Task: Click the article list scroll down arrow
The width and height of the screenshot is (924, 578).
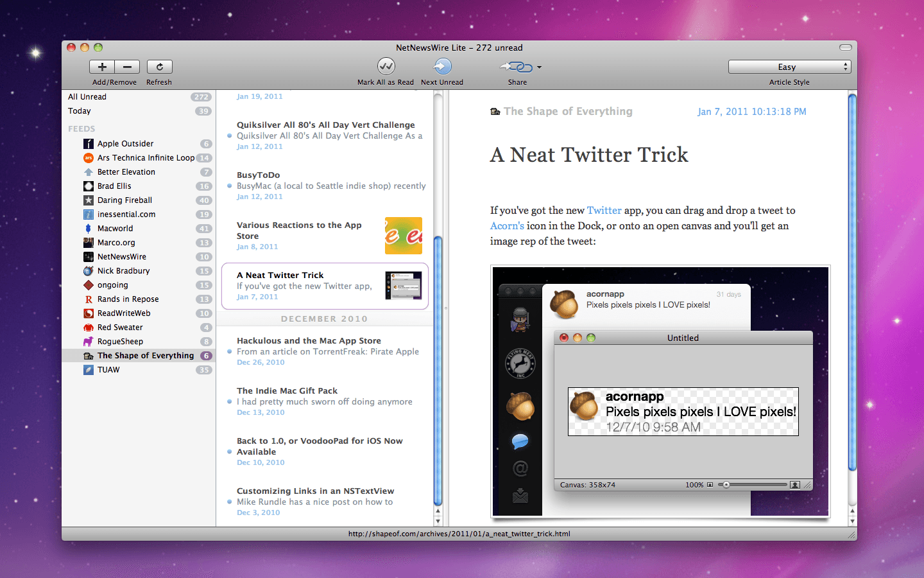Action: tap(438, 521)
